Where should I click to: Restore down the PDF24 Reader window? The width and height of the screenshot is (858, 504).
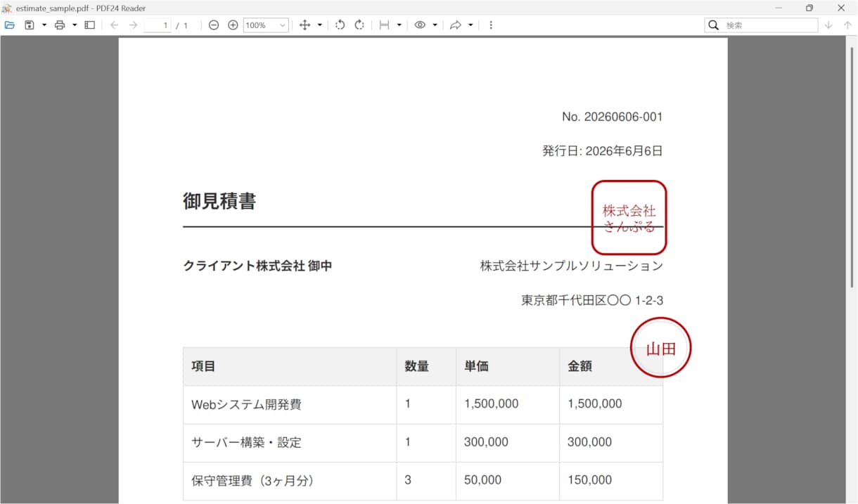click(x=809, y=8)
